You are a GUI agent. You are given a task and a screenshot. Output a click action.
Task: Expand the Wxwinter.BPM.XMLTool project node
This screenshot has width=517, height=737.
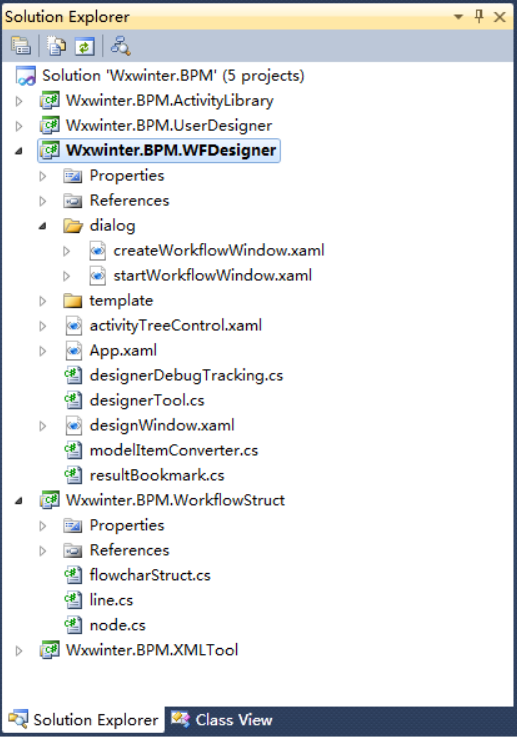pyautogui.click(x=19, y=651)
